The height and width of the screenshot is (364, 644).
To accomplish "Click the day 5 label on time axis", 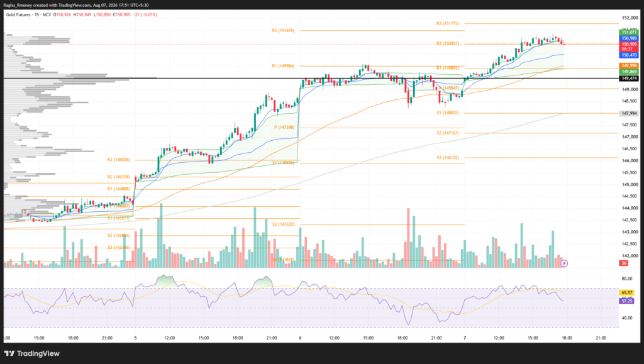I will [135, 338].
